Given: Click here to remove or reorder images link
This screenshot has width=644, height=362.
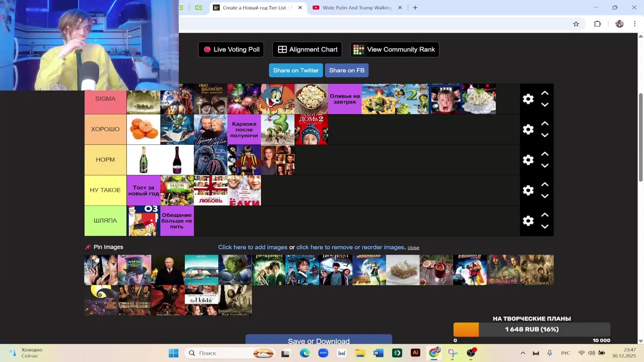Looking at the screenshot, I should (x=351, y=247).
